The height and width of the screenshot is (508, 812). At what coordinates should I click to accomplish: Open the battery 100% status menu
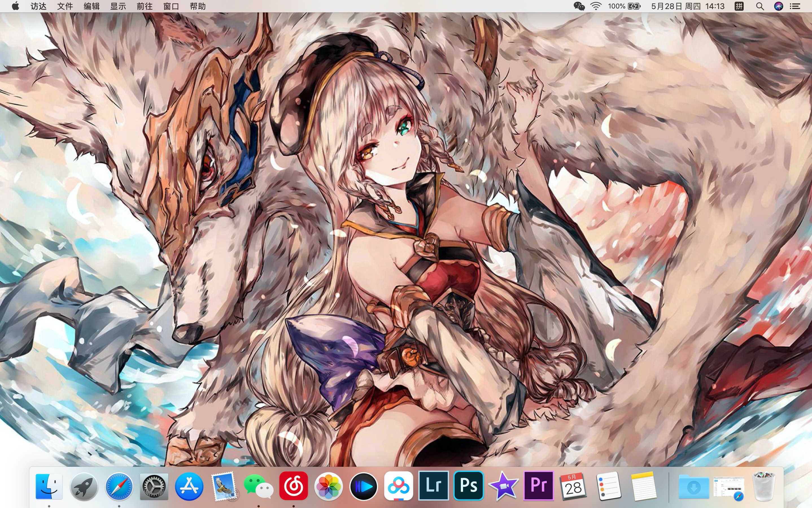[x=624, y=6]
